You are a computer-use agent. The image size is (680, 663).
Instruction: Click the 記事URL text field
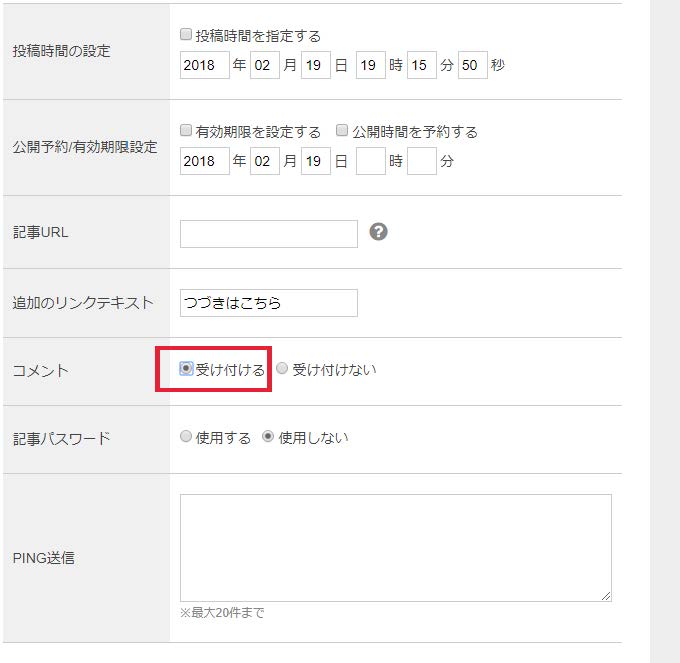(x=268, y=233)
